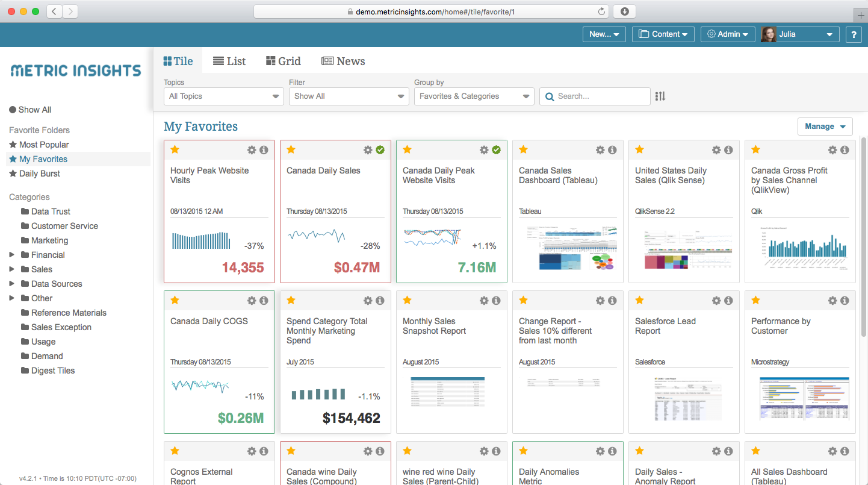
Task: Click gear icon on Monthly Sales Snapshot Report
Action: tap(484, 301)
